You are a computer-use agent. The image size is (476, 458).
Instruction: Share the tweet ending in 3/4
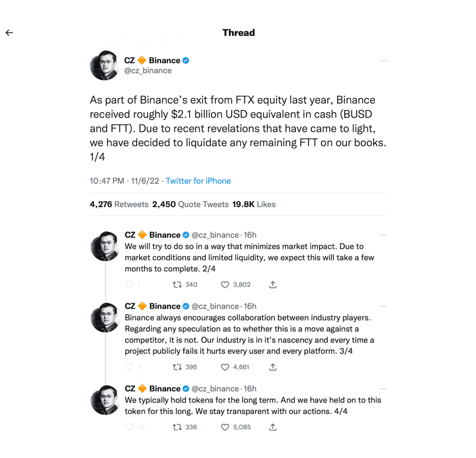(272, 367)
